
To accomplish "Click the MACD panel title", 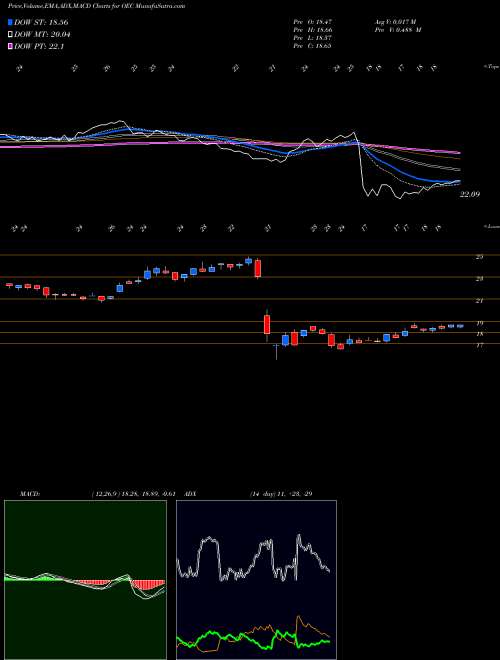I will 29,493.
